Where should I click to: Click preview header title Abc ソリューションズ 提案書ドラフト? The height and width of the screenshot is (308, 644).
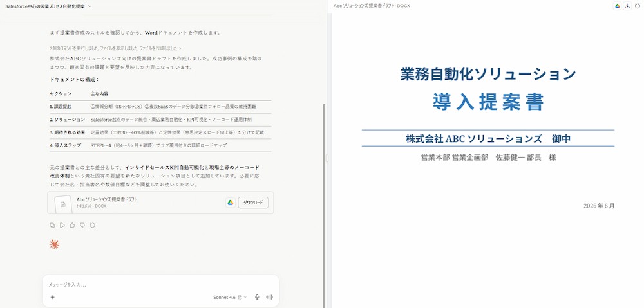(372, 6)
